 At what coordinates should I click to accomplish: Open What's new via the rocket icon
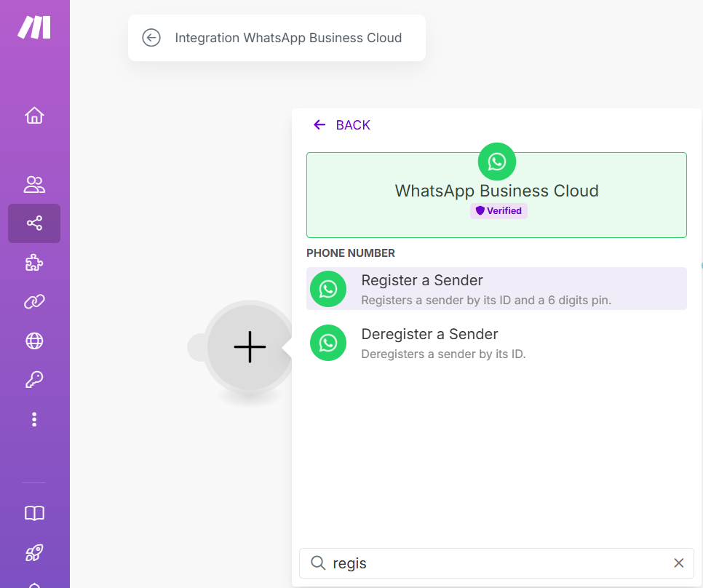(34, 552)
